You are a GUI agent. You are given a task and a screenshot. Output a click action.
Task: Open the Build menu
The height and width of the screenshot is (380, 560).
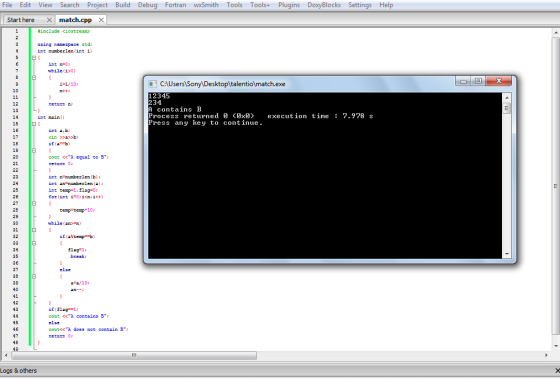click(x=122, y=5)
